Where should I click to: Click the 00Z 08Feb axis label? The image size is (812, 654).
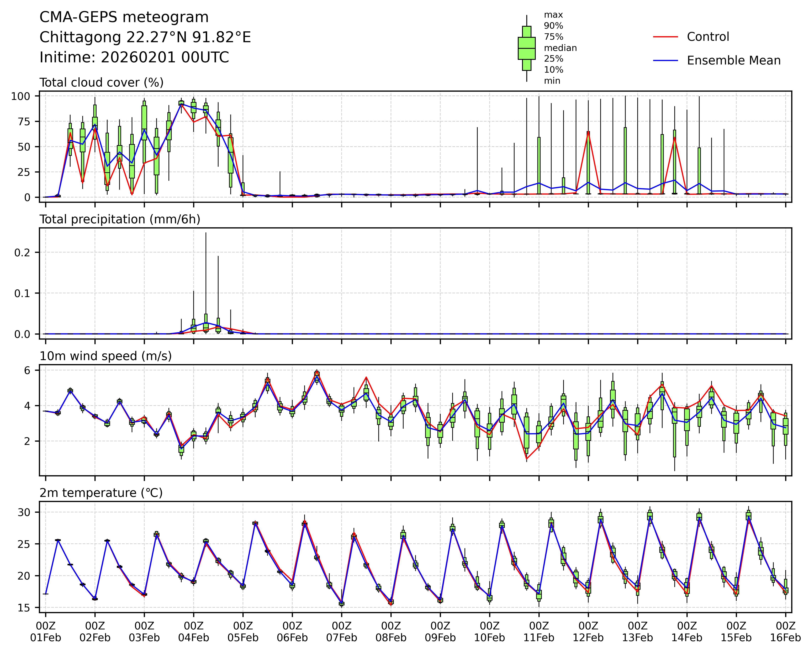[x=391, y=632]
